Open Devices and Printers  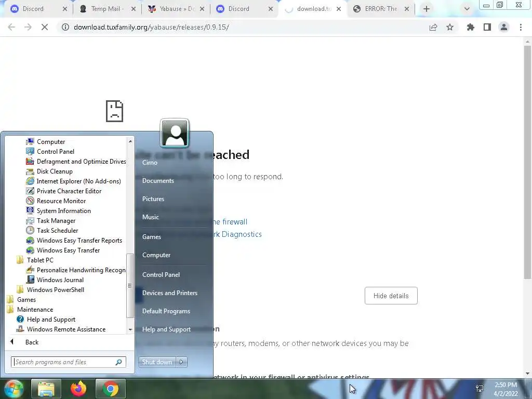tap(170, 293)
